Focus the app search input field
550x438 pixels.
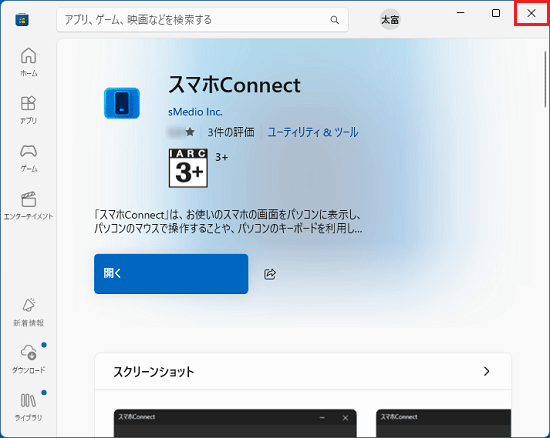click(x=202, y=20)
